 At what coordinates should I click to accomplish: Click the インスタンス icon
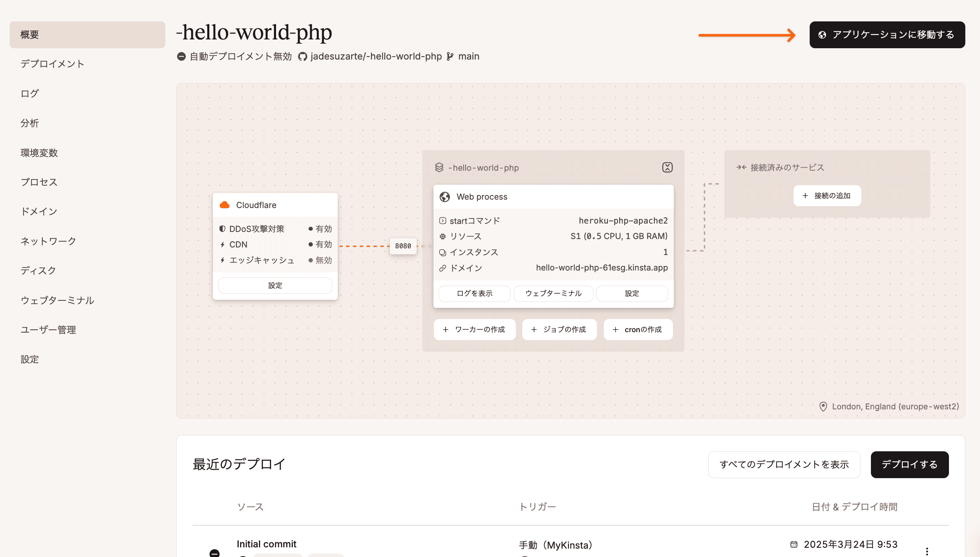click(443, 252)
